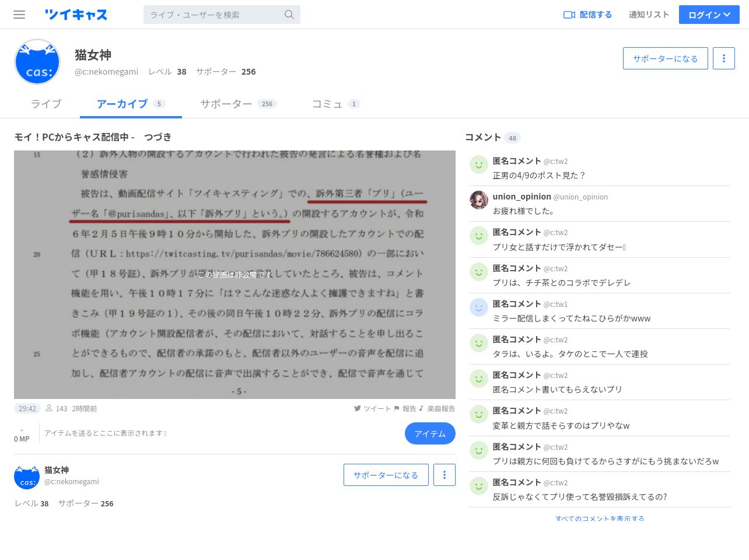Click the 猫女神 name below the video
The height and width of the screenshot is (560, 749).
[57, 470]
